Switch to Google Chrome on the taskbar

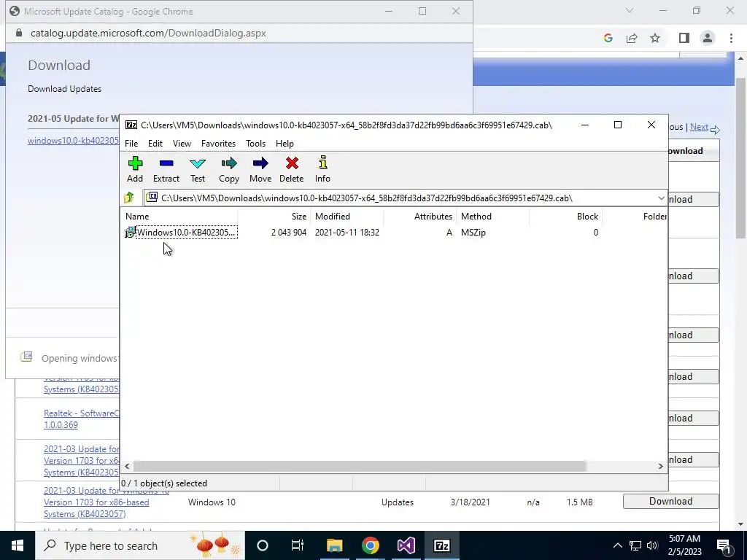tap(370, 545)
